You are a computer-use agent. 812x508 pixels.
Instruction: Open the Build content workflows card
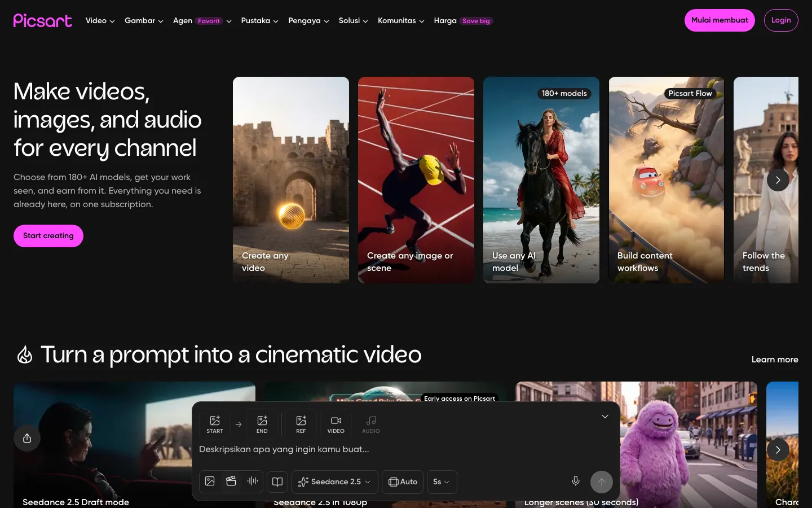pos(667,180)
